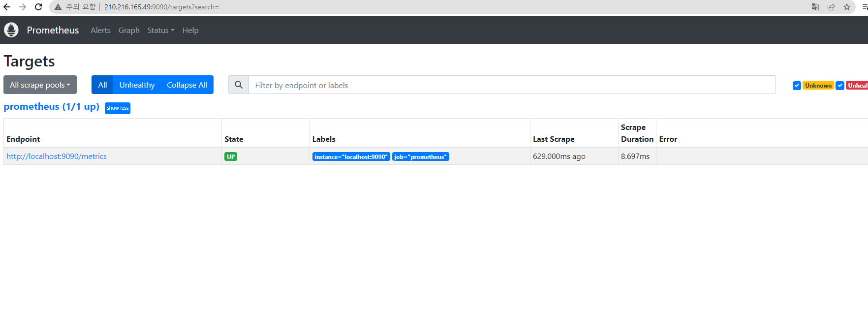Click the instance="localhost:9090" label badge
868x314 pixels.
point(351,157)
